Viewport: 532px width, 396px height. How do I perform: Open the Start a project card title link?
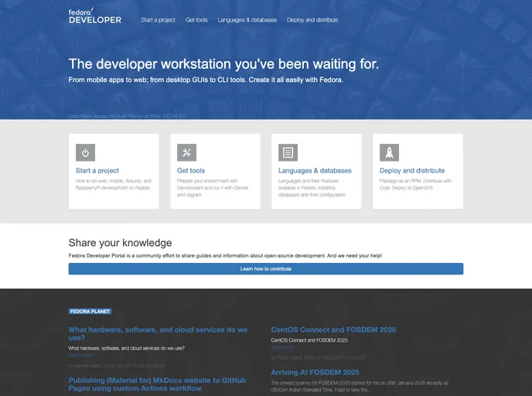(x=97, y=171)
